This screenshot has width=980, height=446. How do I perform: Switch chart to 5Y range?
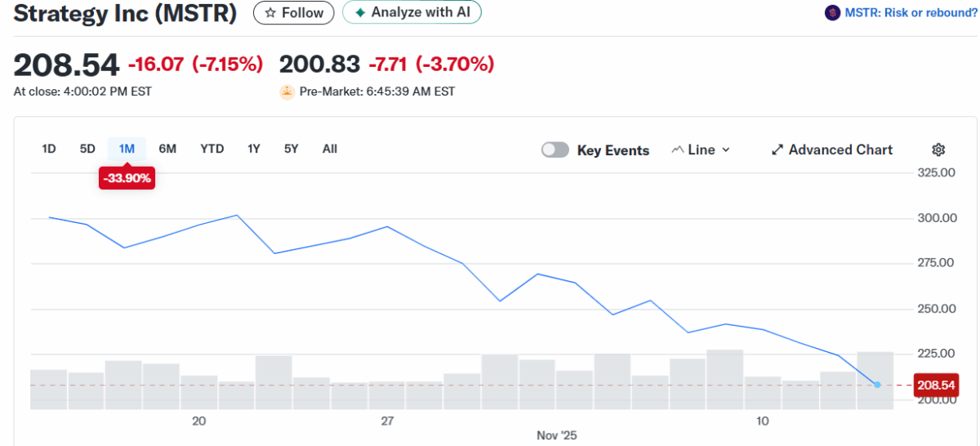click(292, 149)
